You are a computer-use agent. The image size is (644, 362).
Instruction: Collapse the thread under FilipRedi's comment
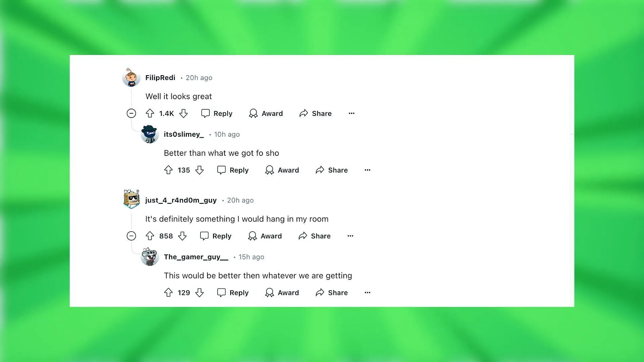(x=131, y=113)
